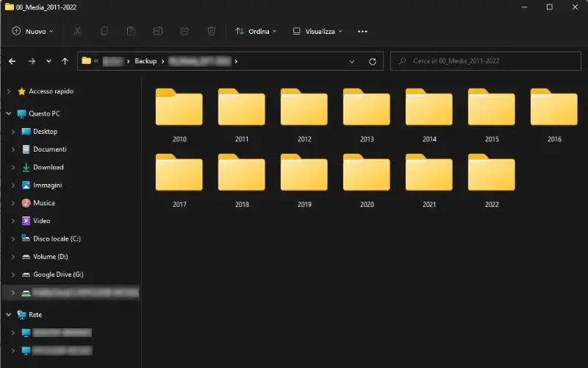This screenshot has width=588, height=368.
Task: Click the Copy icon in toolbar
Action: (x=104, y=31)
